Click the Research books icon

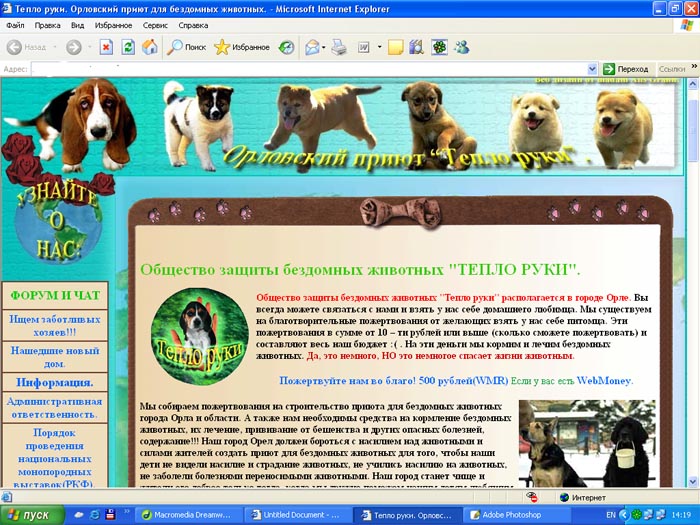tap(416, 47)
